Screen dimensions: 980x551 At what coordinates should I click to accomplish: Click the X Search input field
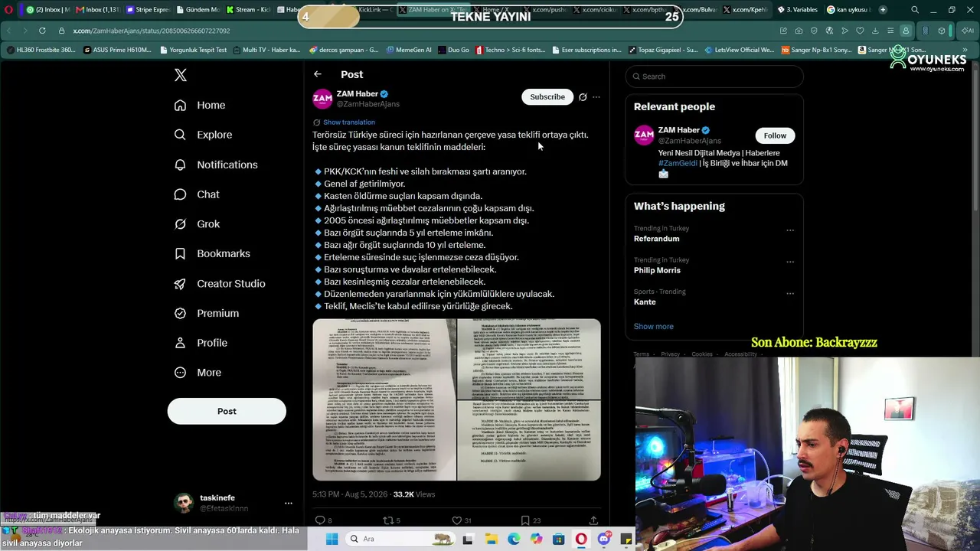point(714,77)
